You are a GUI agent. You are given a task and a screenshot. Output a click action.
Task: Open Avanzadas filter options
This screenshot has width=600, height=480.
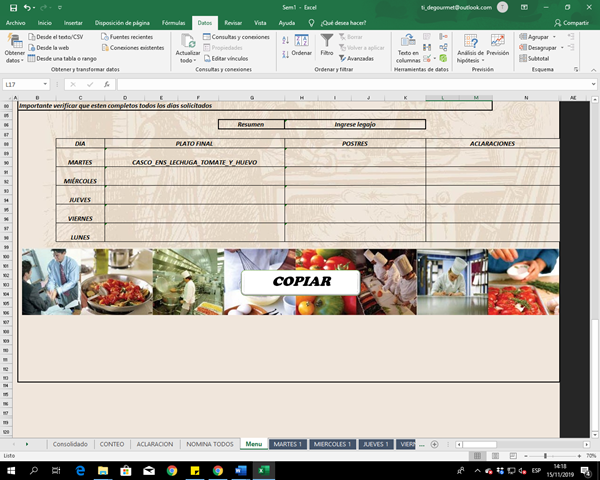[356, 59]
